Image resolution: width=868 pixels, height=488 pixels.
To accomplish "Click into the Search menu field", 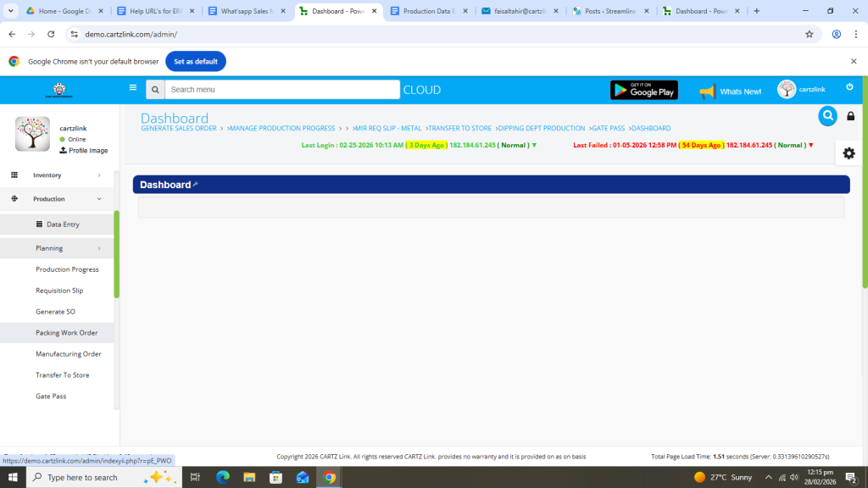I will coord(281,90).
